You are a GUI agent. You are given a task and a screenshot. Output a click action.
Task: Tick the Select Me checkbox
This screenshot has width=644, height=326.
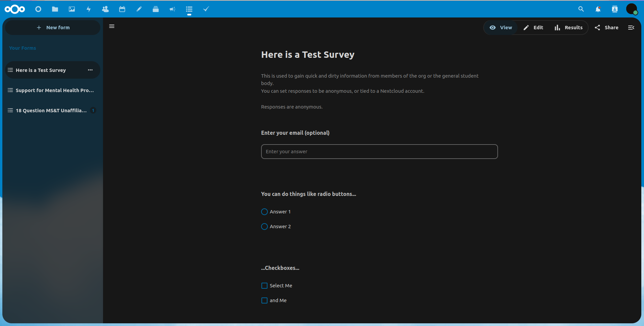(x=264, y=285)
